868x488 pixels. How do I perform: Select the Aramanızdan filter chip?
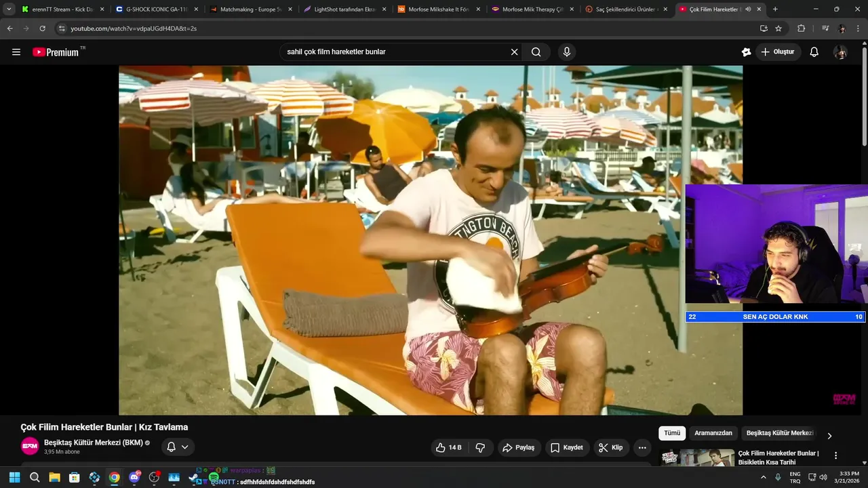pyautogui.click(x=713, y=433)
